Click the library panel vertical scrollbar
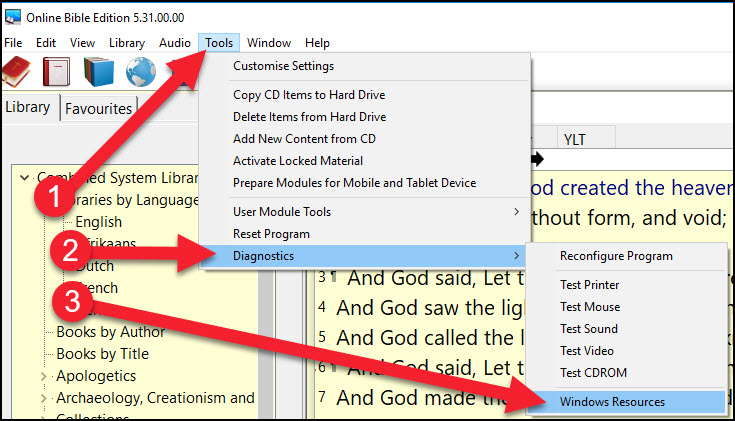 tap(265, 345)
